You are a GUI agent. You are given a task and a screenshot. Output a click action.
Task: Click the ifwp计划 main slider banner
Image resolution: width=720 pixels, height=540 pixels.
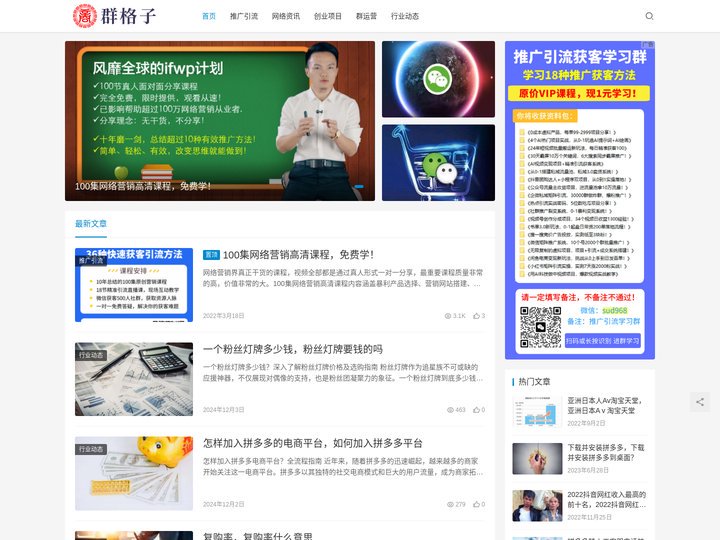[x=220, y=121]
